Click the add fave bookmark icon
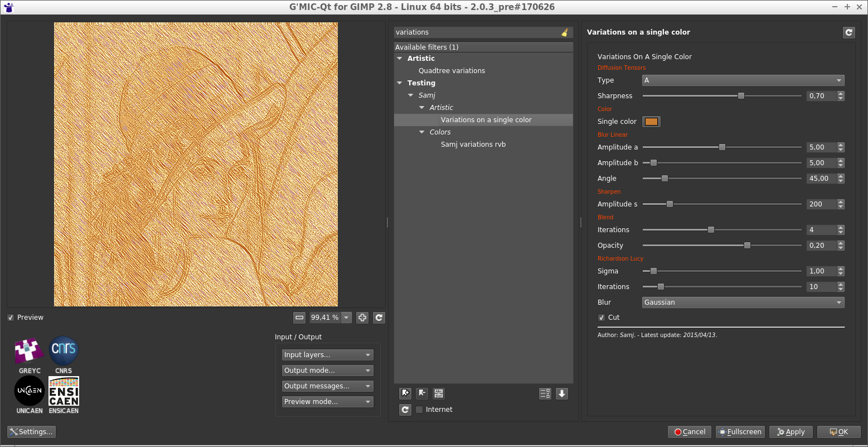Viewport: 868px width, 447px height. click(405, 393)
